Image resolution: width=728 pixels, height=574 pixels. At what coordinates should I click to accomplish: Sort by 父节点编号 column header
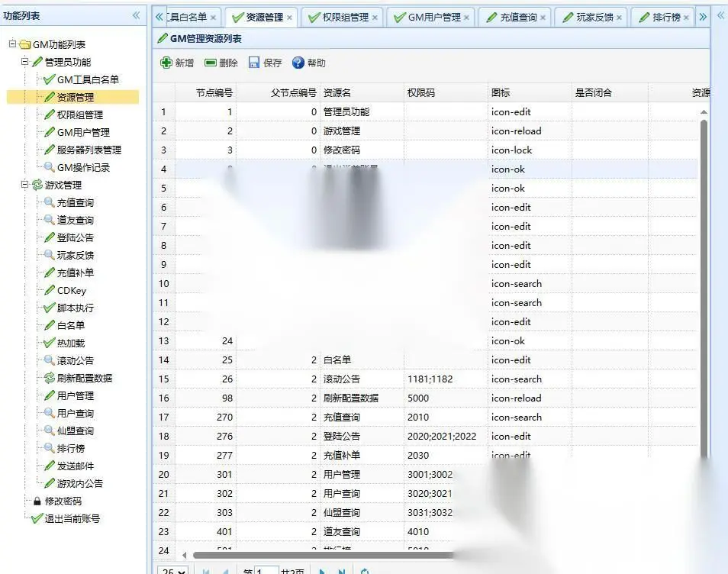pyautogui.click(x=278, y=93)
